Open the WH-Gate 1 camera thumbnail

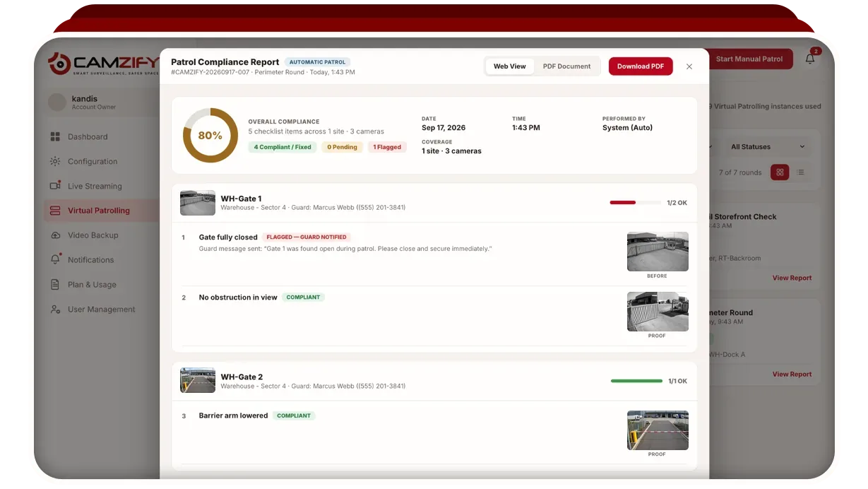198,203
